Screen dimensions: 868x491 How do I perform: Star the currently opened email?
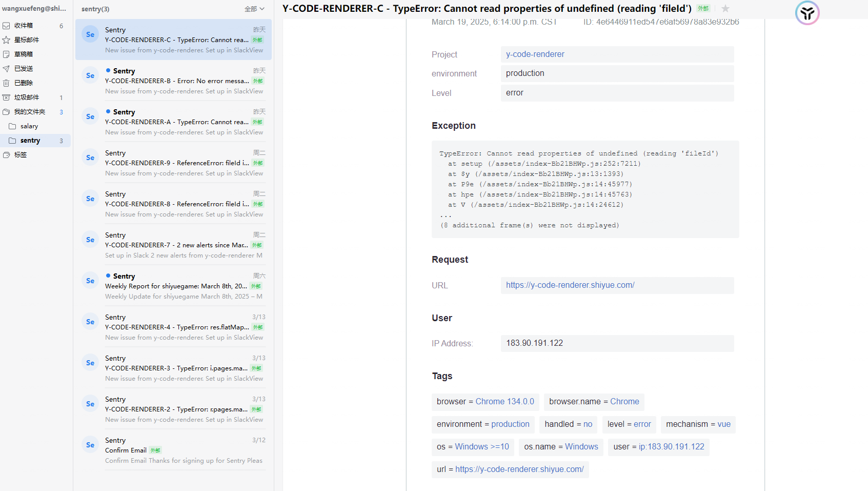[x=725, y=9]
